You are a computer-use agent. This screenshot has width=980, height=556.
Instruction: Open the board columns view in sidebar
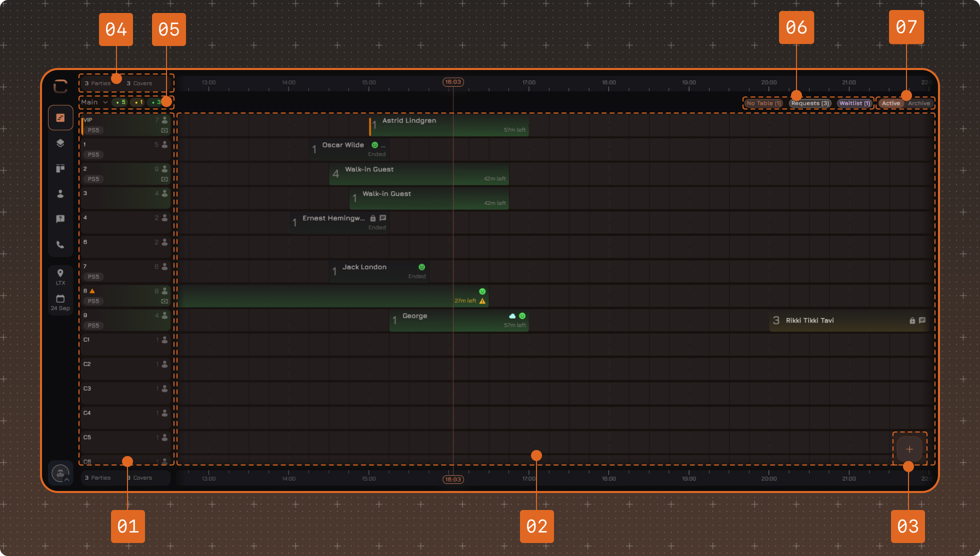point(60,168)
